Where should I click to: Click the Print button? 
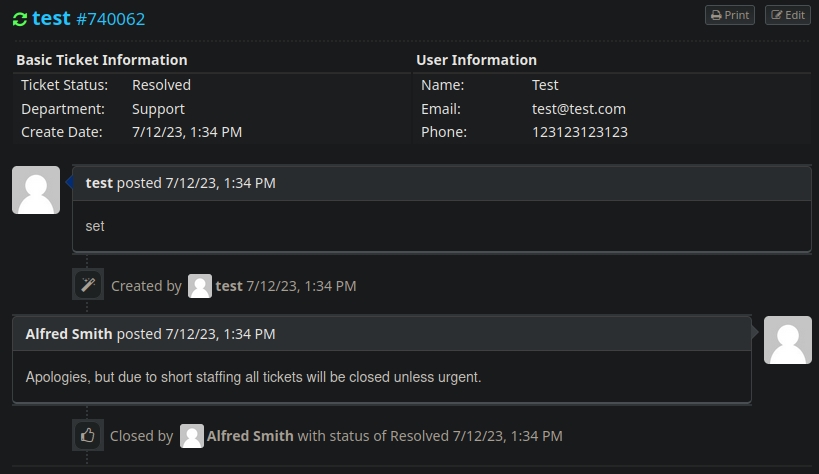pos(730,15)
